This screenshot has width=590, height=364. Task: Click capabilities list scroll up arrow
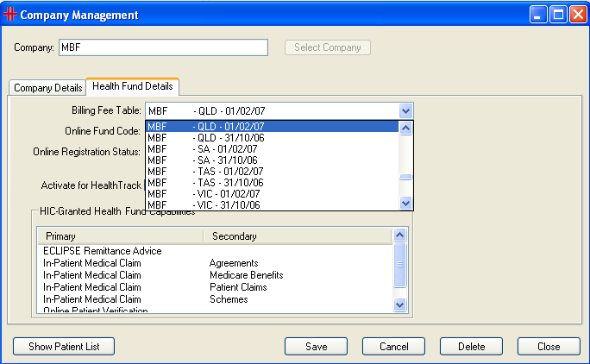coord(399,235)
